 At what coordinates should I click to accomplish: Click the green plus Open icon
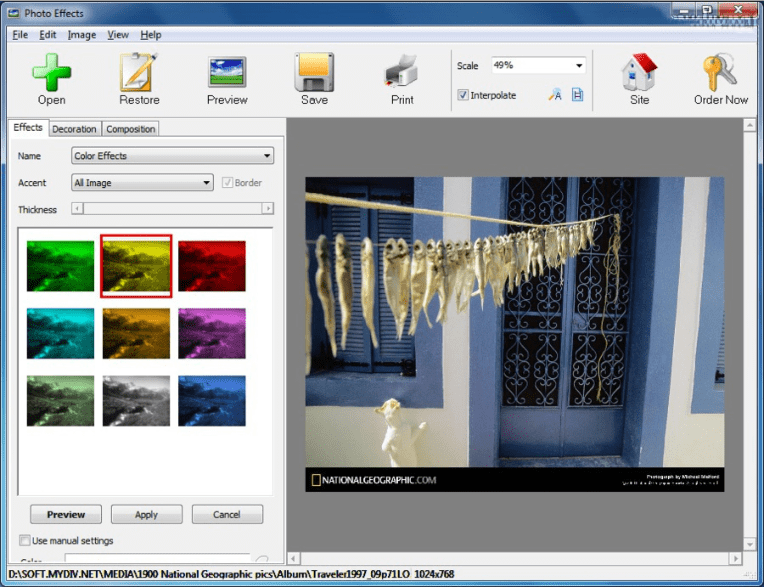(x=51, y=73)
